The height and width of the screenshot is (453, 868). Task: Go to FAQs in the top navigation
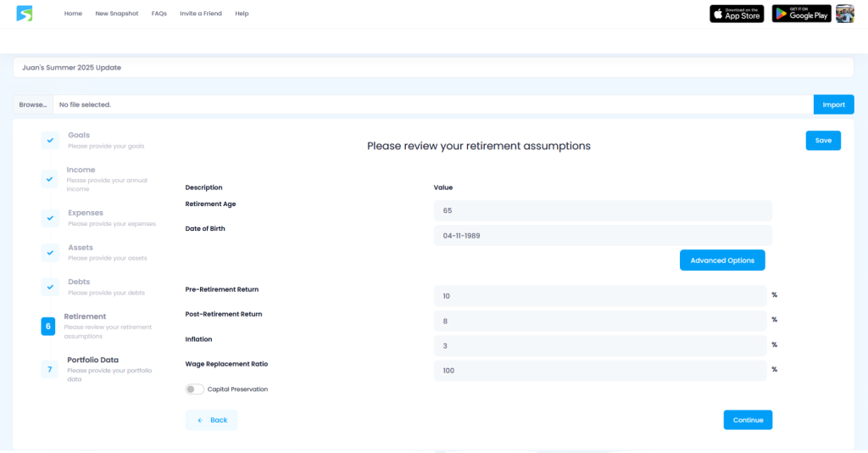[159, 14]
